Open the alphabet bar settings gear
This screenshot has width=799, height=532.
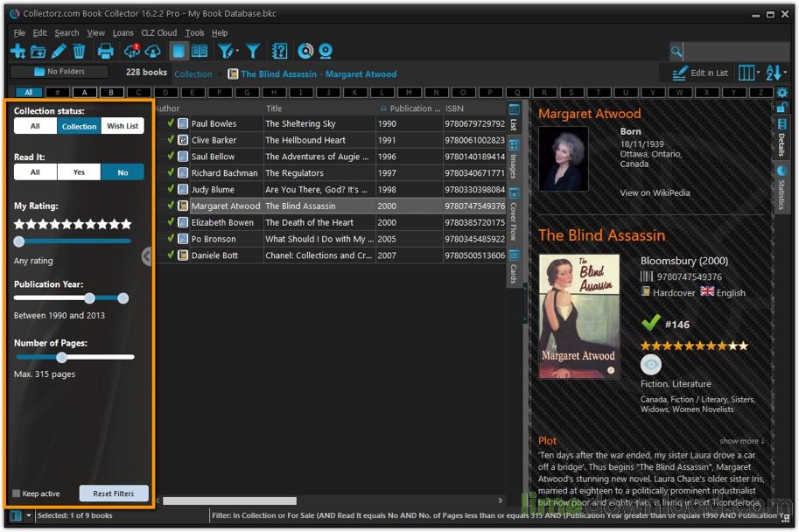pos(782,92)
